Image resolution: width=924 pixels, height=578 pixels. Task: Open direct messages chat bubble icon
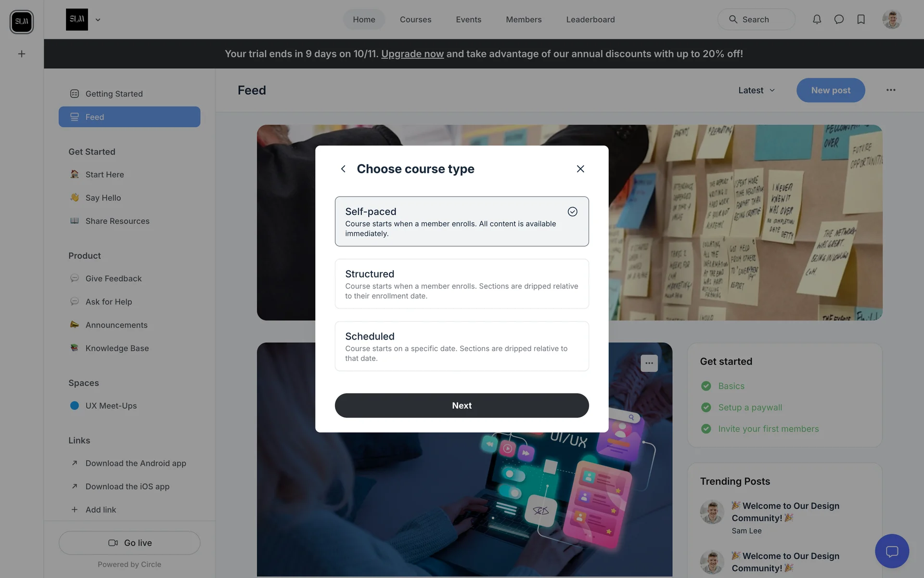[x=839, y=19]
